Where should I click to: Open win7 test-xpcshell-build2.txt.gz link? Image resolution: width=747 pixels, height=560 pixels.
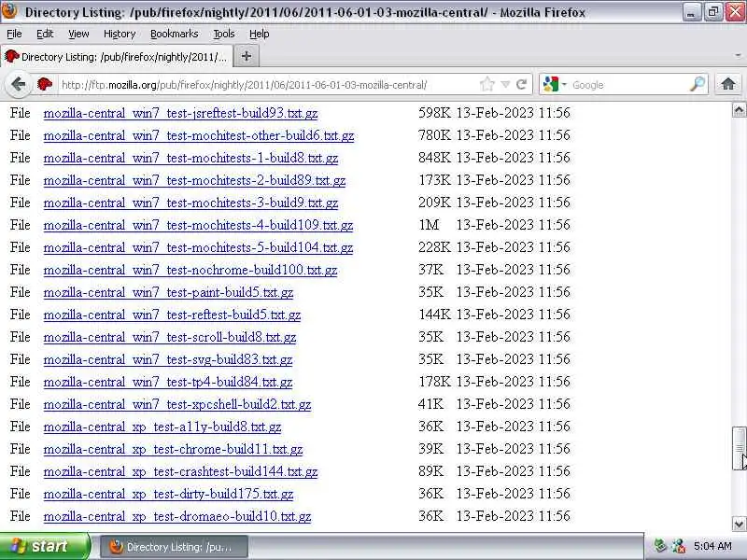pos(177,404)
